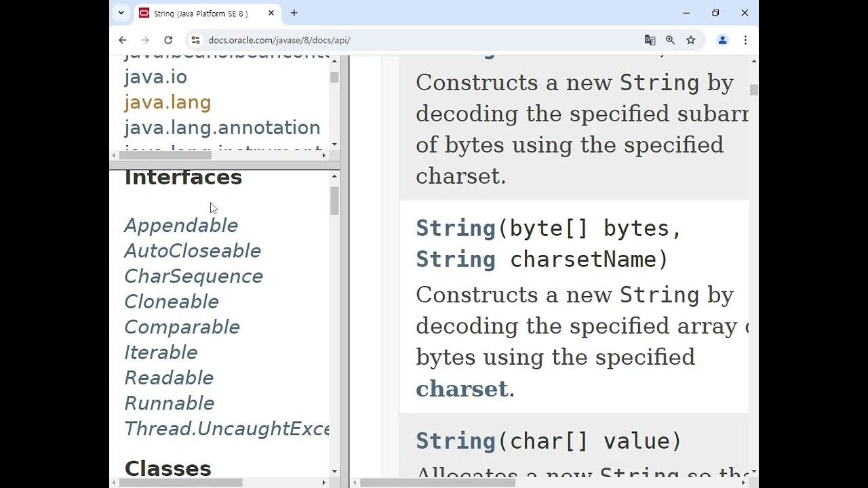Bookmark this page with the star icon
Screen dimensions: 868x488
(x=690, y=40)
